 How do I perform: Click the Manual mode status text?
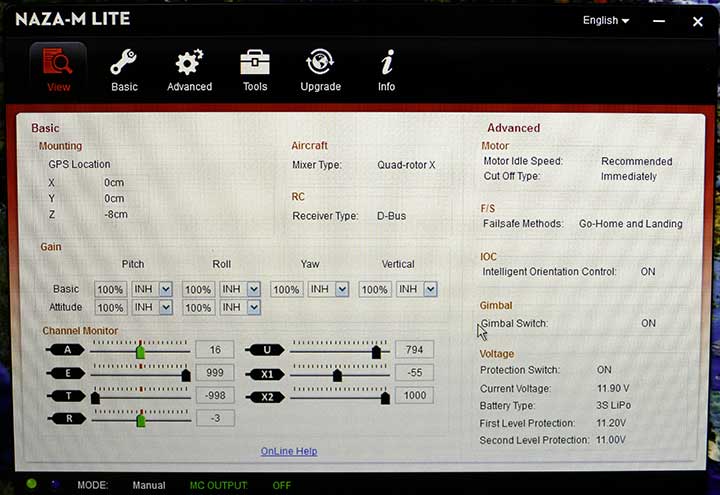(x=149, y=485)
